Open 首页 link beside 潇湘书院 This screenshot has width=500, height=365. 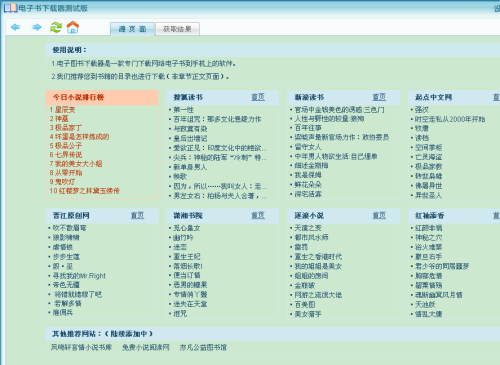pyautogui.click(x=258, y=215)
